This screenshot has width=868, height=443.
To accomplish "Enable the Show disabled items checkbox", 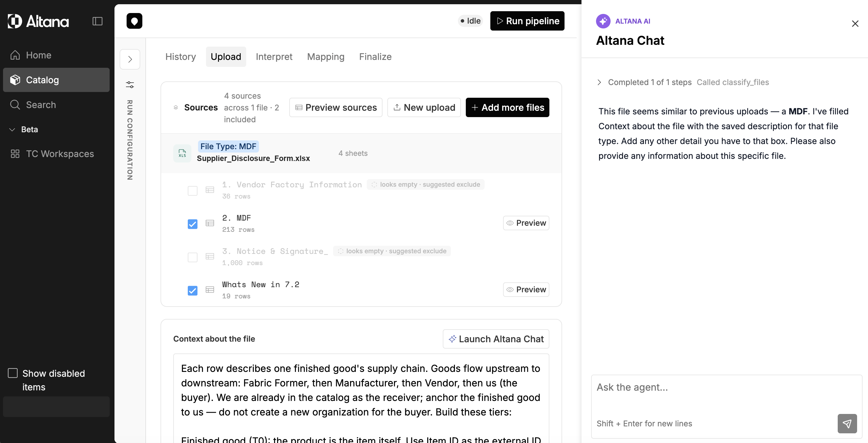I will coord(13,373).
